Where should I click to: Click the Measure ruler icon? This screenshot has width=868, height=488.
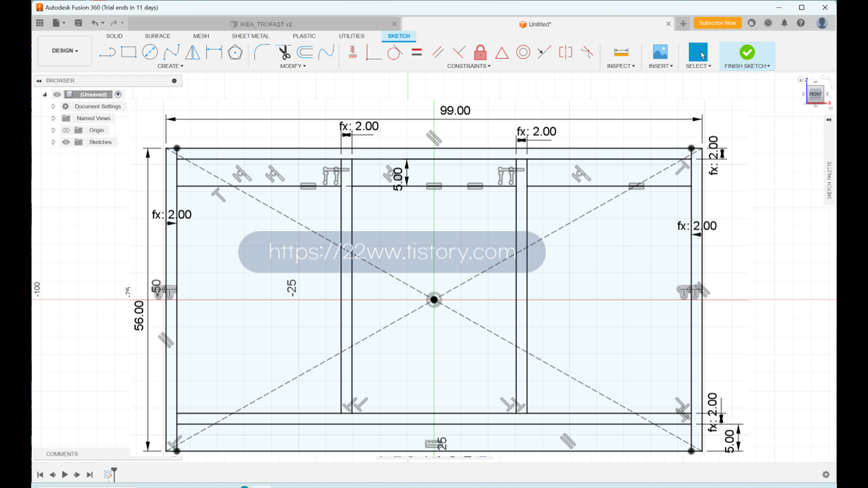click(621, 52)
